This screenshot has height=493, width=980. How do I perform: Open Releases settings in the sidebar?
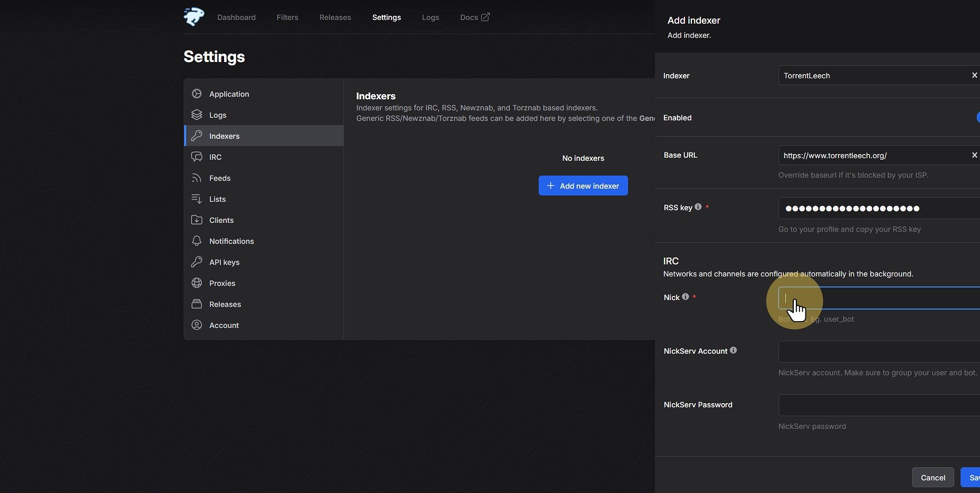tap(264, 304)
